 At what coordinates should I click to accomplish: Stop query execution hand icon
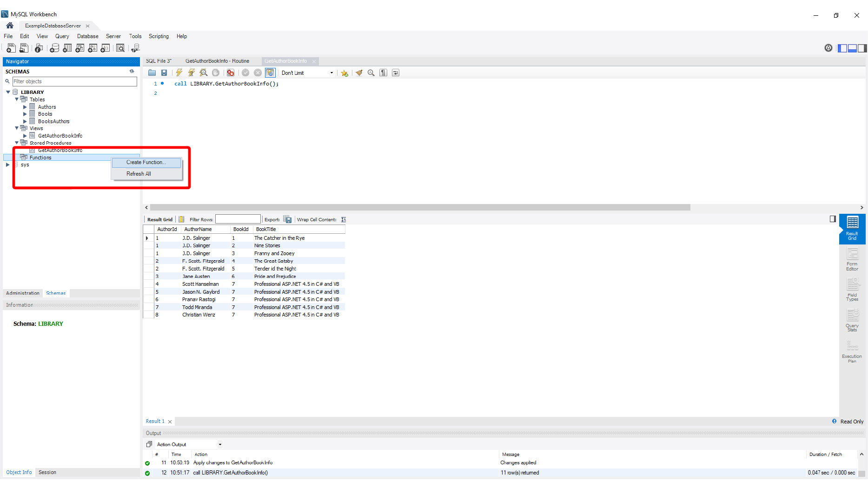(x=216, y=73)
